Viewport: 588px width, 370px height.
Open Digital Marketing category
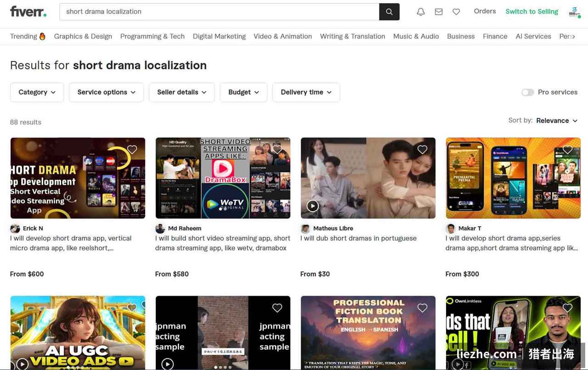[219, 36]
